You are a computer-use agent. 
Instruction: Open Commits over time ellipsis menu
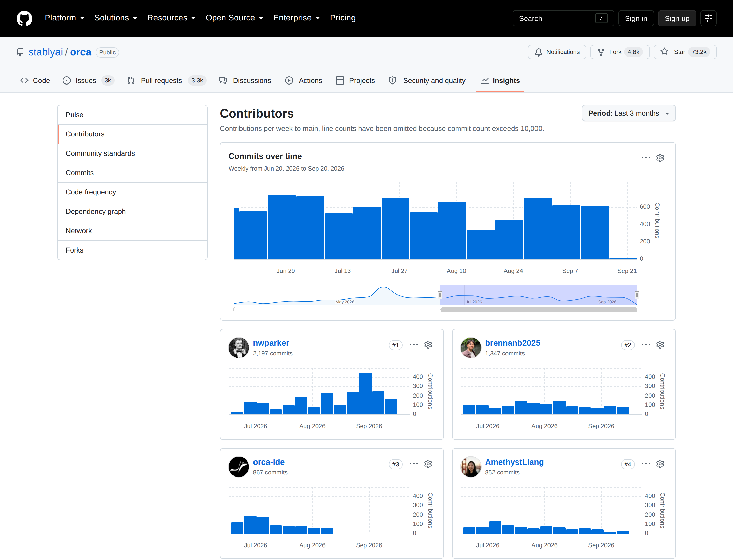click(x=646, y=158)
